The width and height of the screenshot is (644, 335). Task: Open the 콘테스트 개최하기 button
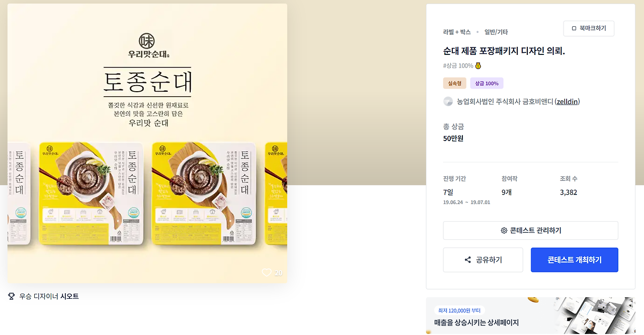point(575,260)
